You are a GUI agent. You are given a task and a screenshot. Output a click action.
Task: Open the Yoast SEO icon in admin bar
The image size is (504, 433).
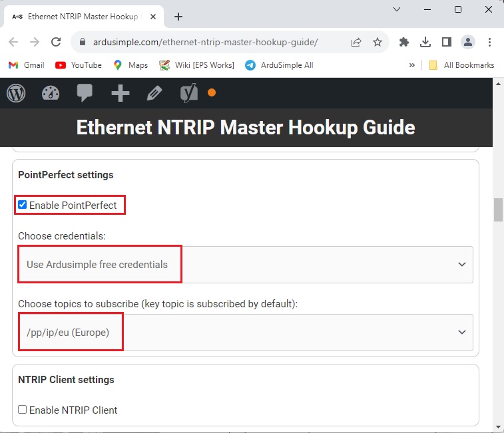click(x=189, y=93)
